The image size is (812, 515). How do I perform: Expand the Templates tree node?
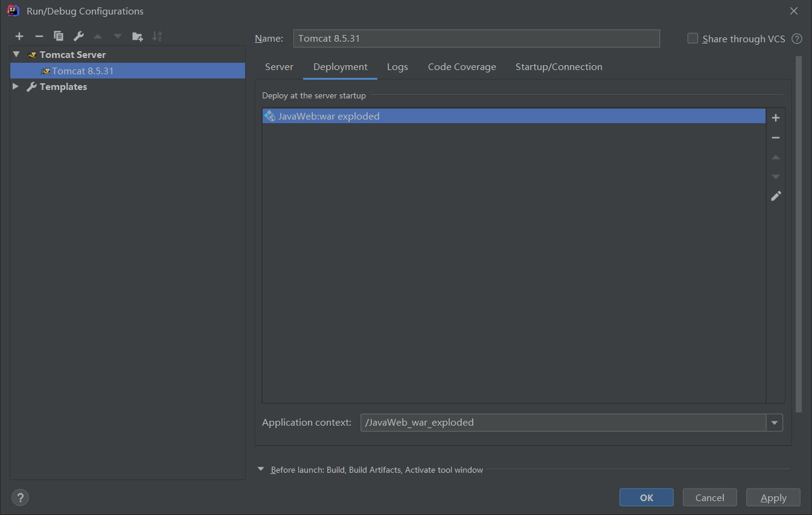tap(16, 86)
